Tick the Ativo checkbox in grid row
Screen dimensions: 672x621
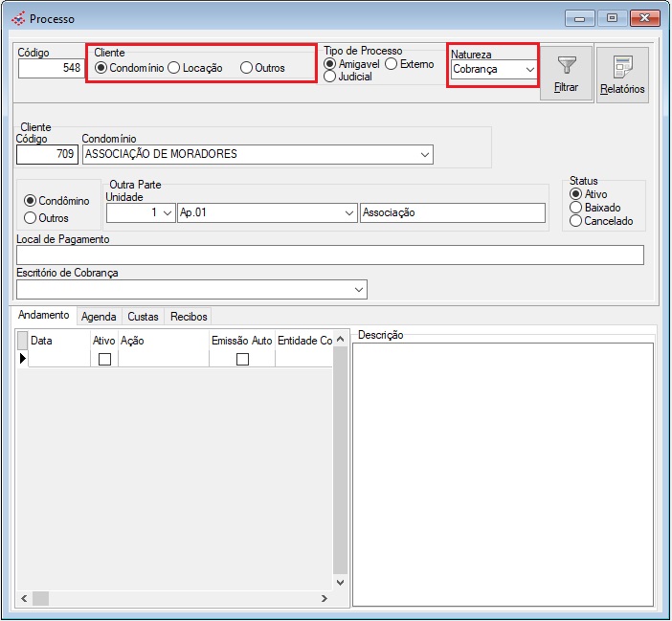pyautogui.click(x=104, y=359)
